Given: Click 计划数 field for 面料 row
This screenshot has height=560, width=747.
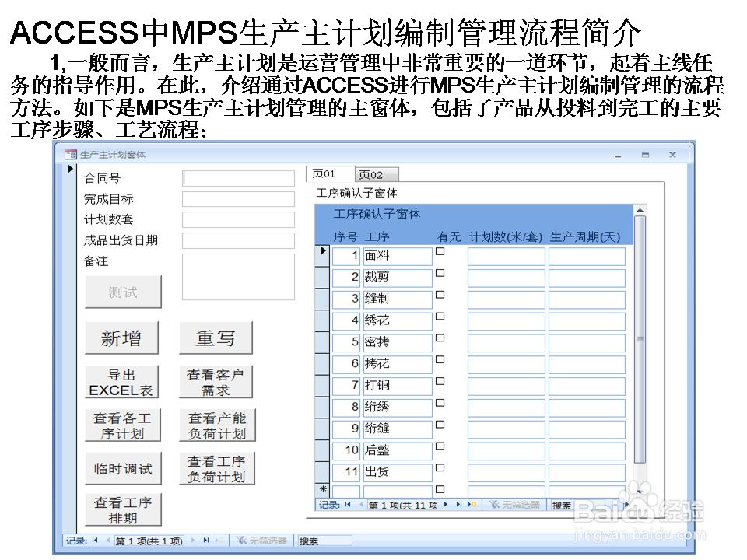Looking at the screenshot, I should click(507, 256).
